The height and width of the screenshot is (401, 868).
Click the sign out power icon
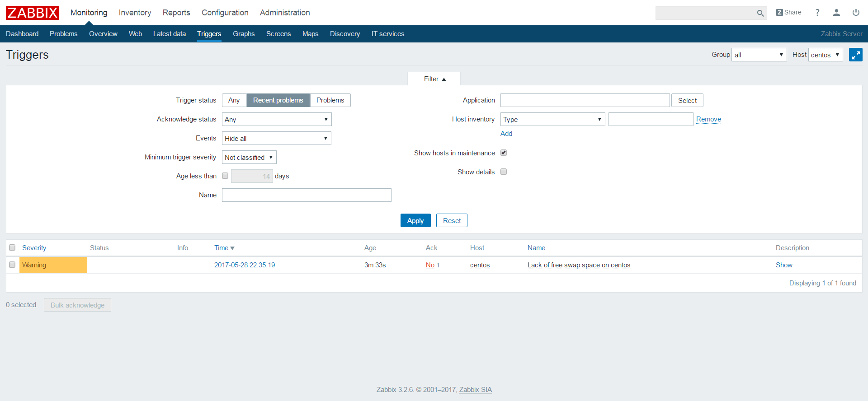[856, 13]
